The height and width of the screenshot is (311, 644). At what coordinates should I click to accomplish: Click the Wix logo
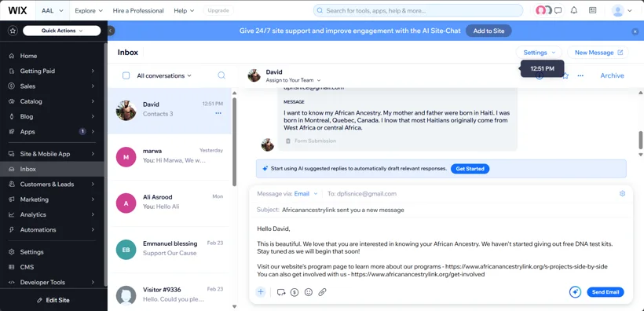(x=17, y=11)
